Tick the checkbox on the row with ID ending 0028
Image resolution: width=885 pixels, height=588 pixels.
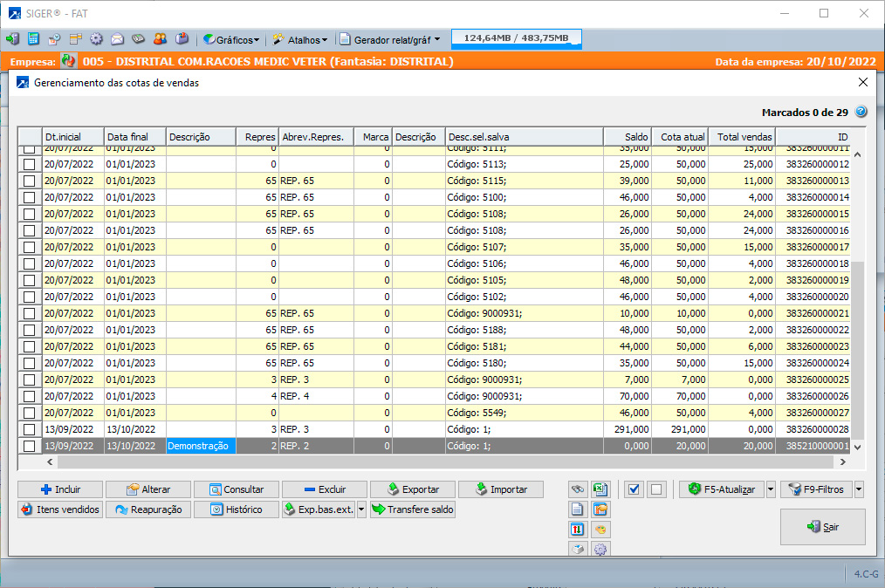coord(30,429)
